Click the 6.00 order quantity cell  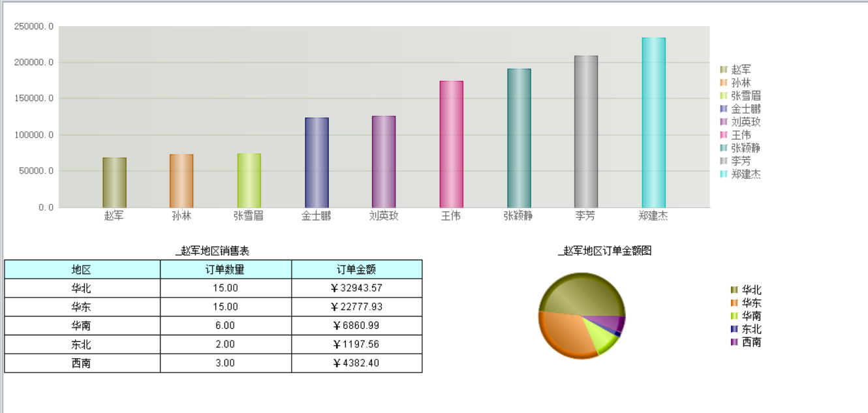[226, 326]
